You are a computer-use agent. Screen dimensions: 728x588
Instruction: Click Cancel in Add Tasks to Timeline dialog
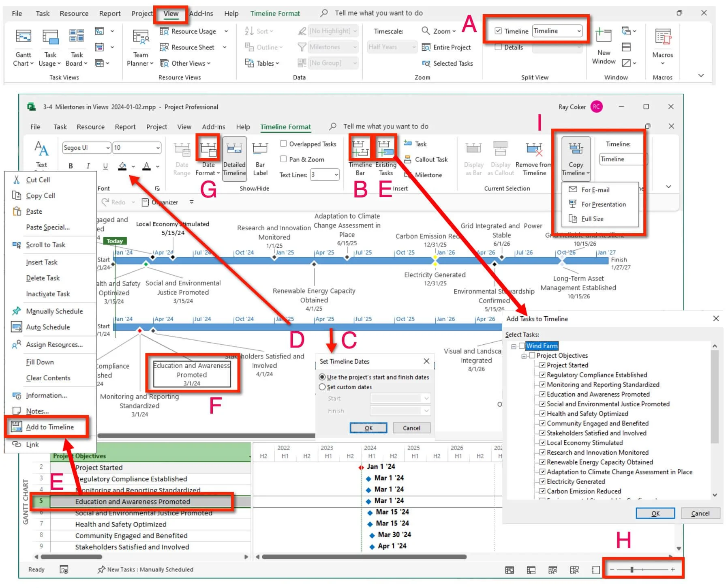pyautogui.click(x=700, y=513)
